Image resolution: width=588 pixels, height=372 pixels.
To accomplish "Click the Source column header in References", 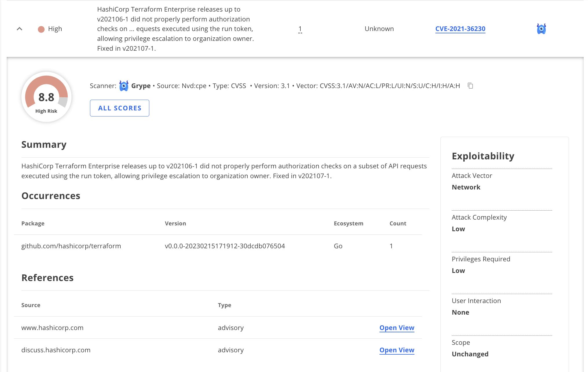I will pyautogui.click(x=31, y=305).
